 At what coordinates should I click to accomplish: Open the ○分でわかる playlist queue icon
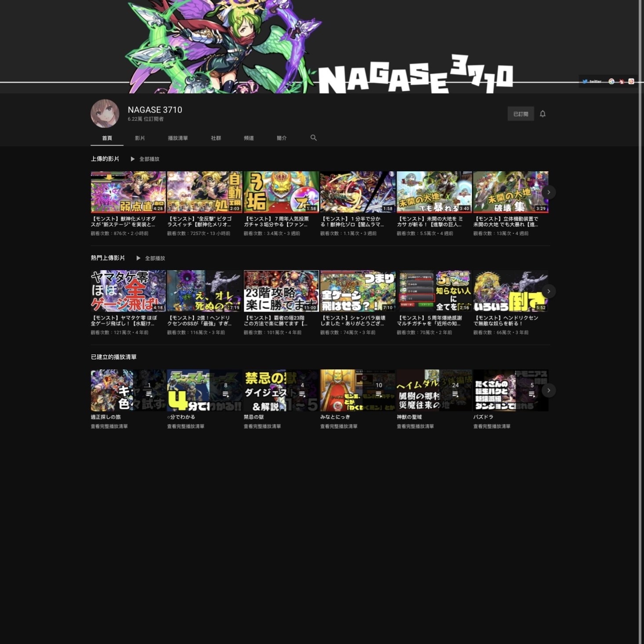point(225,394)
